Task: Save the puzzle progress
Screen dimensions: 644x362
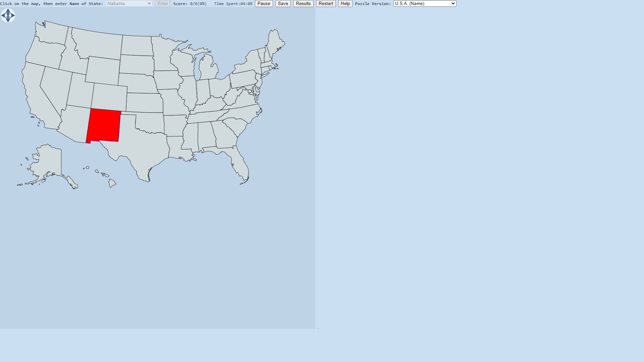Action: pos(283,4)
